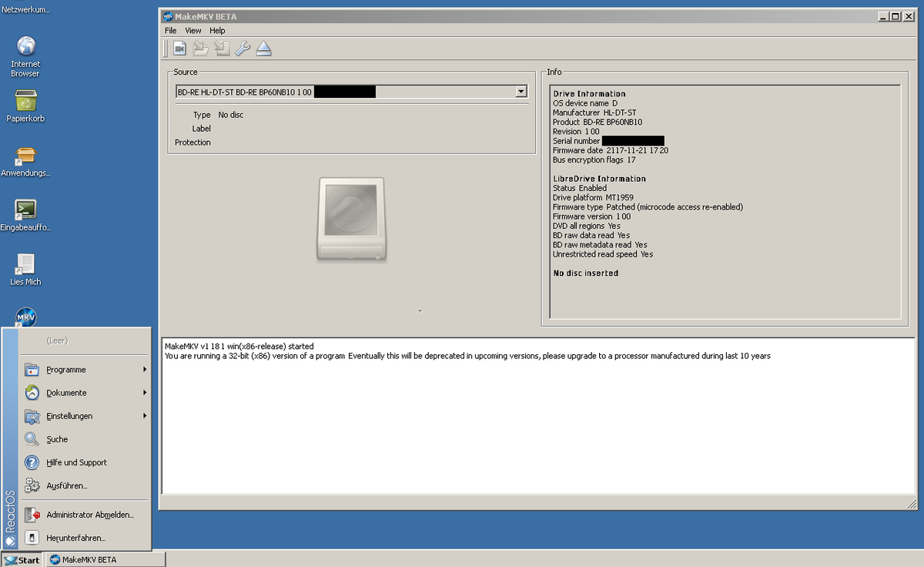Click the Herunterfahren power icon
This screenshot has width=924, height=567.
pos(32,538)
